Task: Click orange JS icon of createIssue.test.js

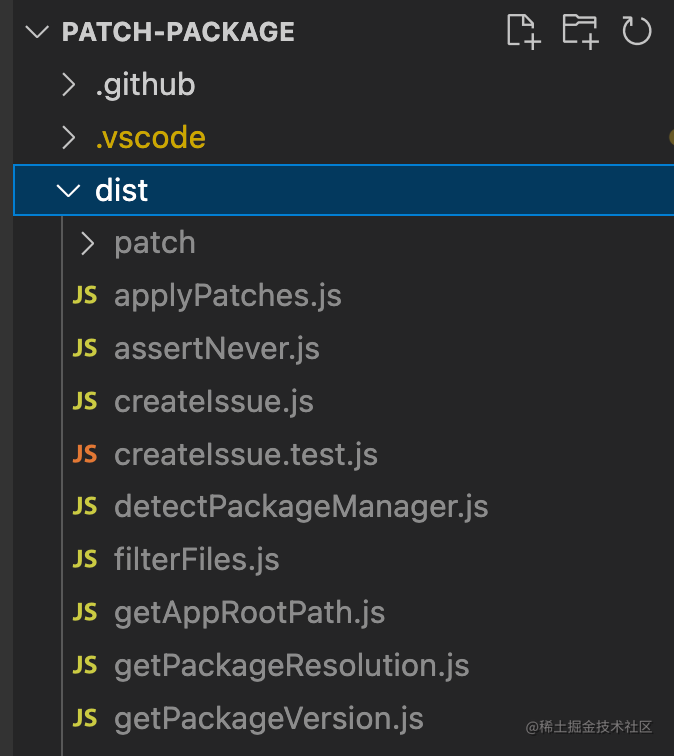Action: (85, 455)
